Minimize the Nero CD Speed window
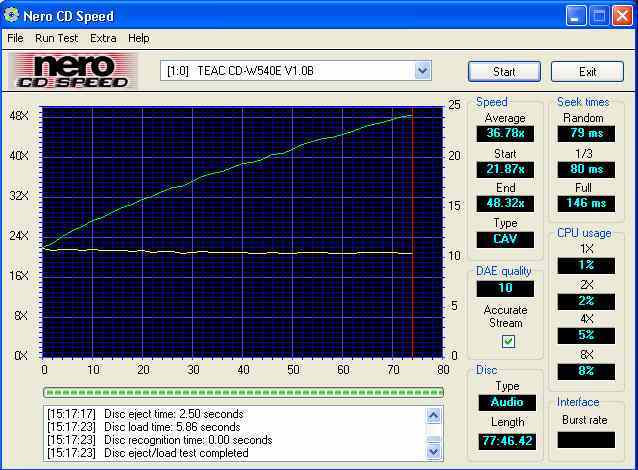 [x=576, y=15]
